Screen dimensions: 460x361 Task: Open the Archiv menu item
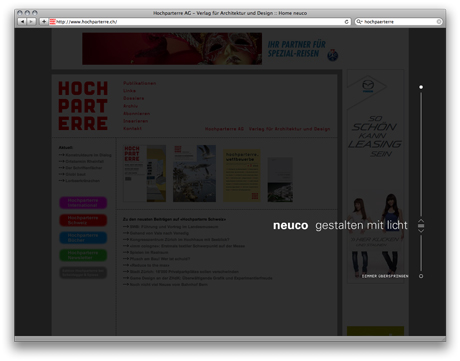point(130,106)
